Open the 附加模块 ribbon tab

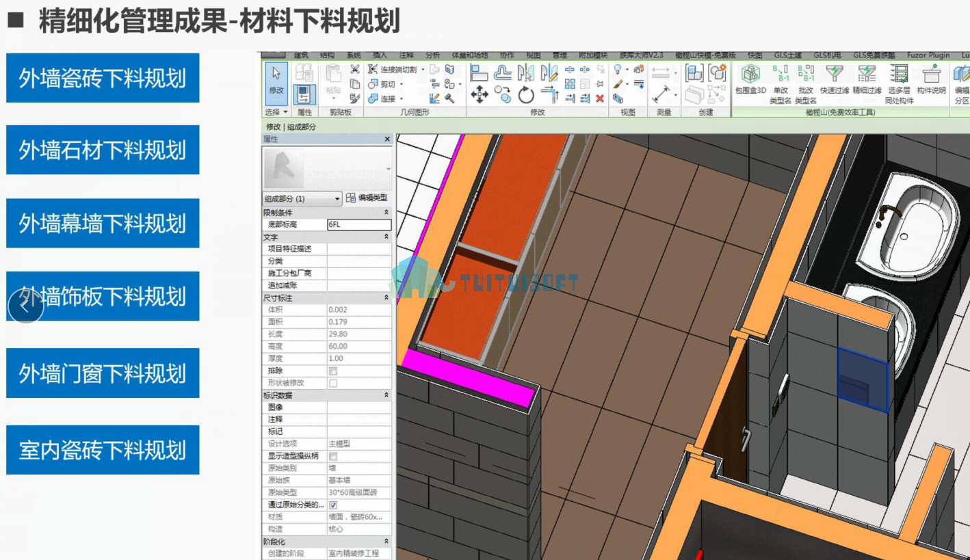[593, 55]
